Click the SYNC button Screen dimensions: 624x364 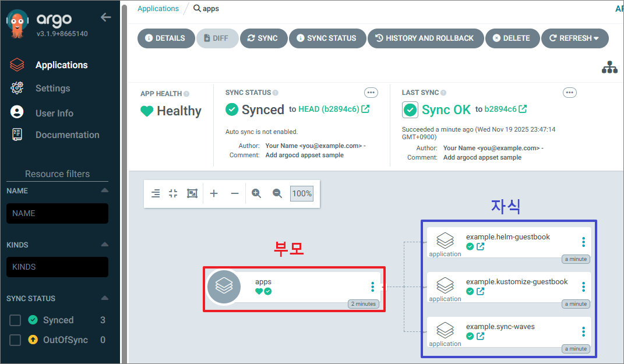[x=263, y=38]
